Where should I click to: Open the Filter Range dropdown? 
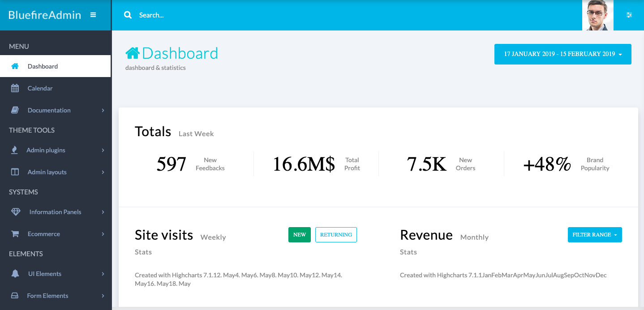pos(595,235)
